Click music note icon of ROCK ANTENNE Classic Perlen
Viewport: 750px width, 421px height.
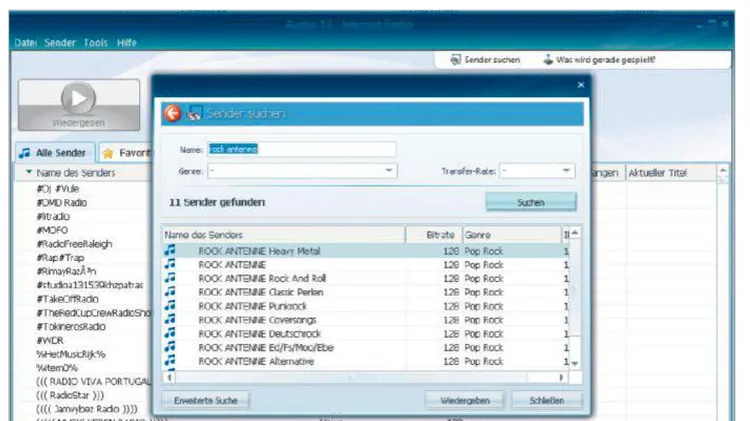point(170,292)
